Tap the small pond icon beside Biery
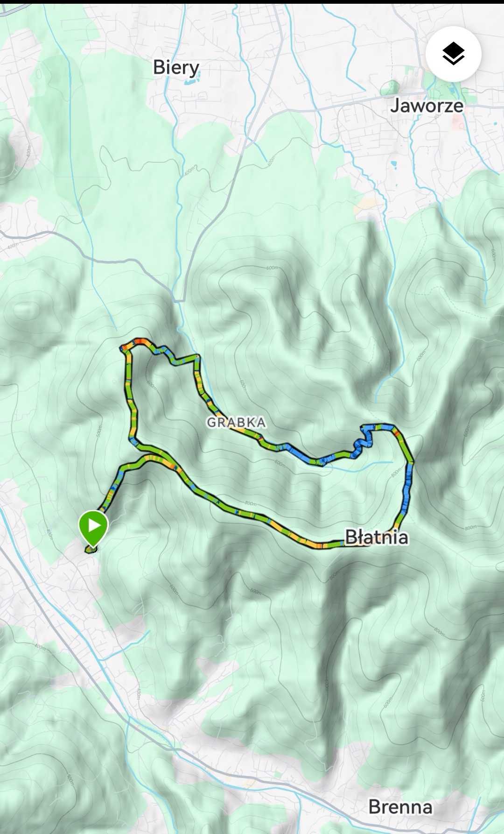The image size is (504, 834). coord(191,81)
